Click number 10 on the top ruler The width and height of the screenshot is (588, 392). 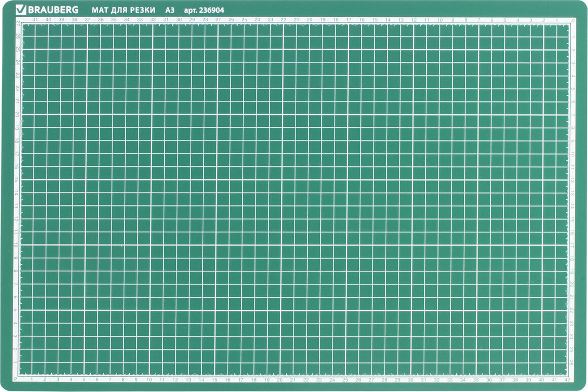[x=440, y=20]
